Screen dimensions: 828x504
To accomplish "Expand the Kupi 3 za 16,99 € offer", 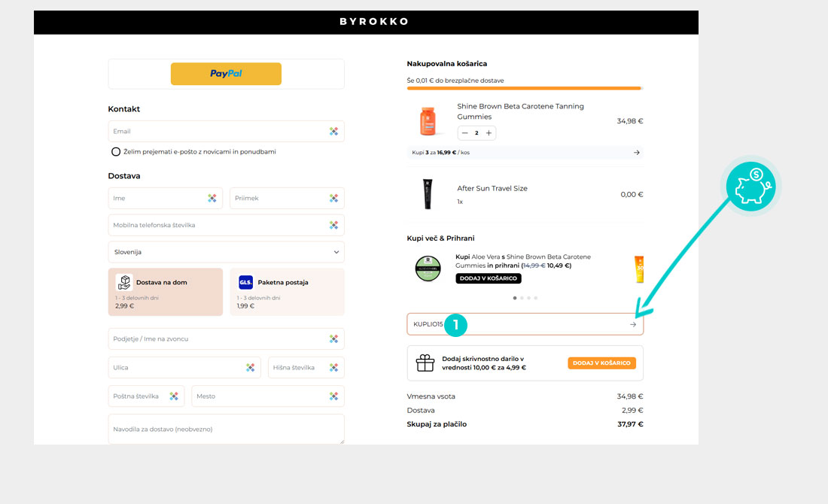I will point(636,153).
